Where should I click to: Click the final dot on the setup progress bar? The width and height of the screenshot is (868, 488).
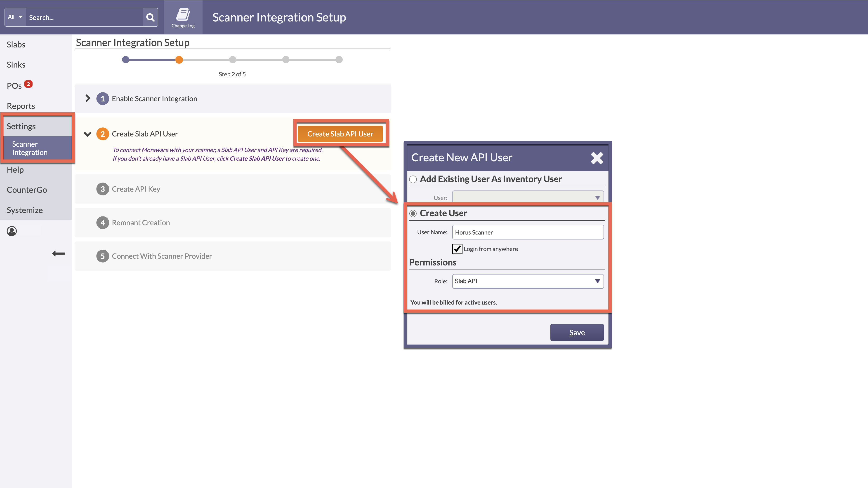[x=339, y=60]
